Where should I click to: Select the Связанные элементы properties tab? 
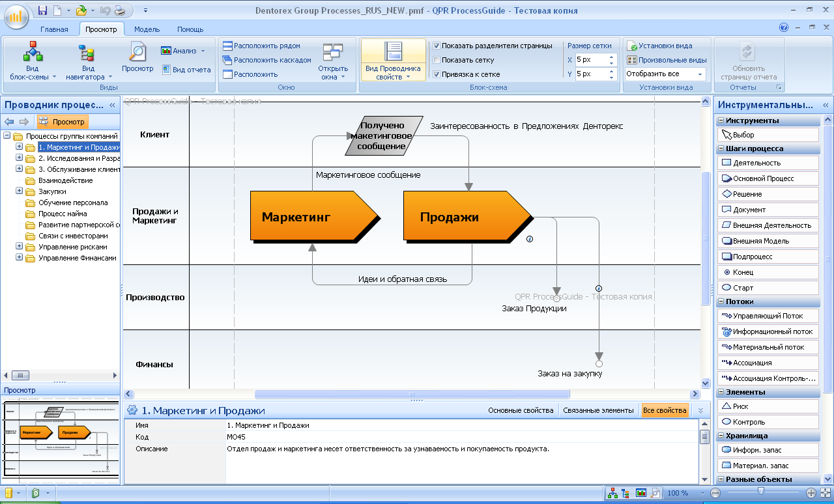coord(598,410)
